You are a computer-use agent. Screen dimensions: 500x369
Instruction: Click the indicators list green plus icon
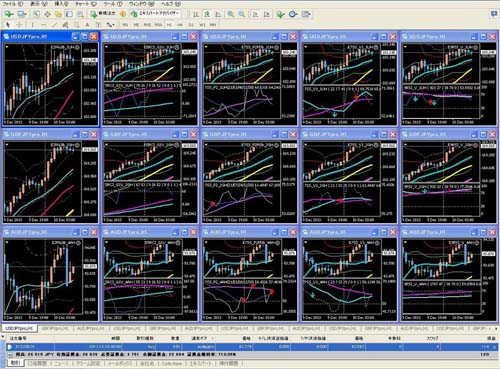tap(280, 14)
